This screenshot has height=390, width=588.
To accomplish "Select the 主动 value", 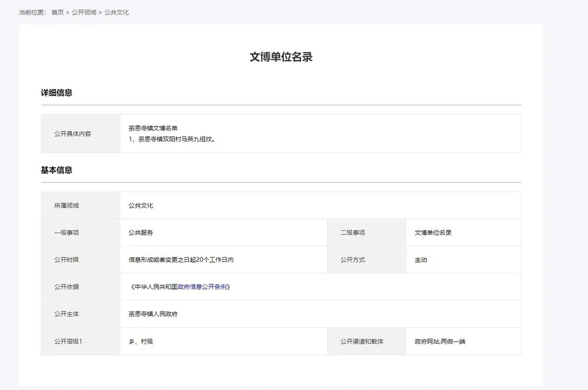I will pyautogui.click(x=421, y=259).
